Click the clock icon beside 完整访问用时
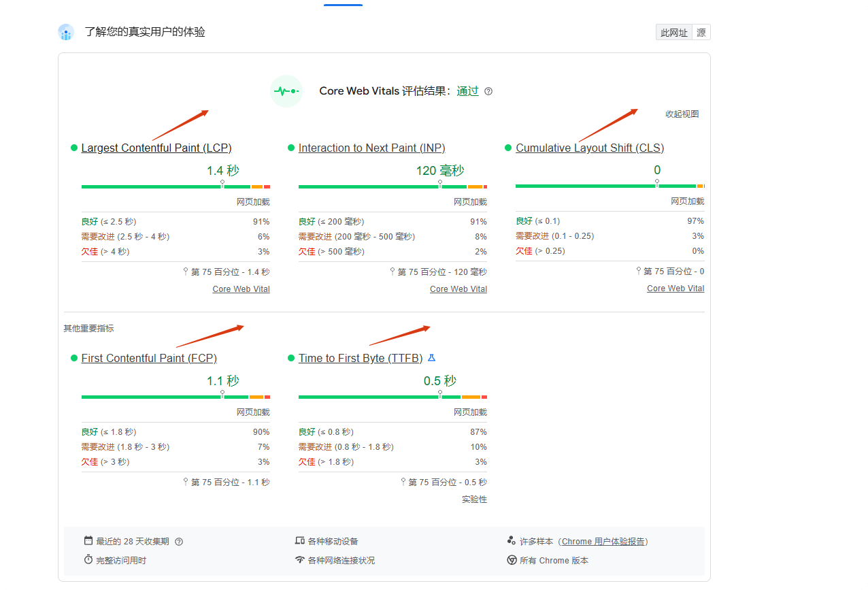Image resolution: width=868 pixels, height=590 pixels. [x=88, y=560]
